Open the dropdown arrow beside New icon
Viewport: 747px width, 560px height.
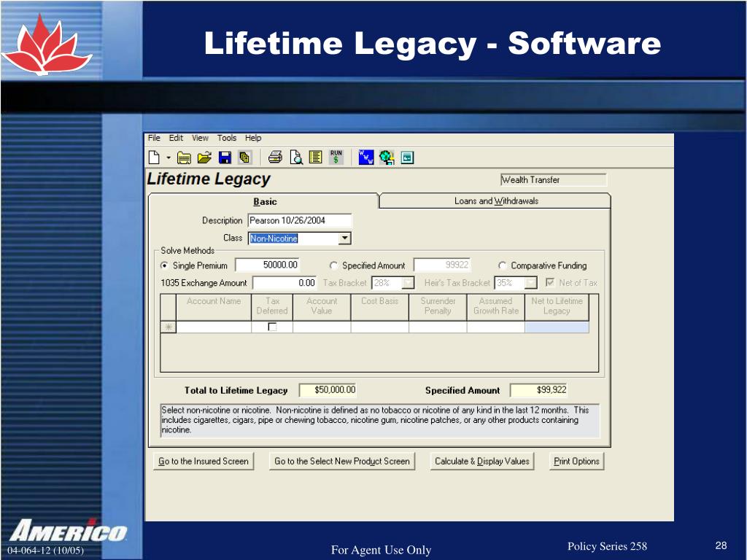point(169,157)
